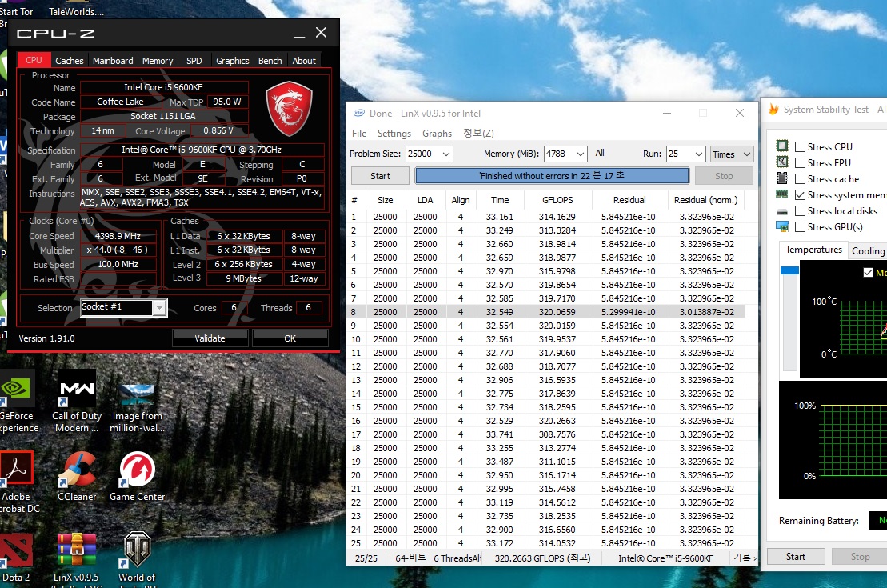
Task: Click the percent icon beside Stress FPU
Action: 782,162
